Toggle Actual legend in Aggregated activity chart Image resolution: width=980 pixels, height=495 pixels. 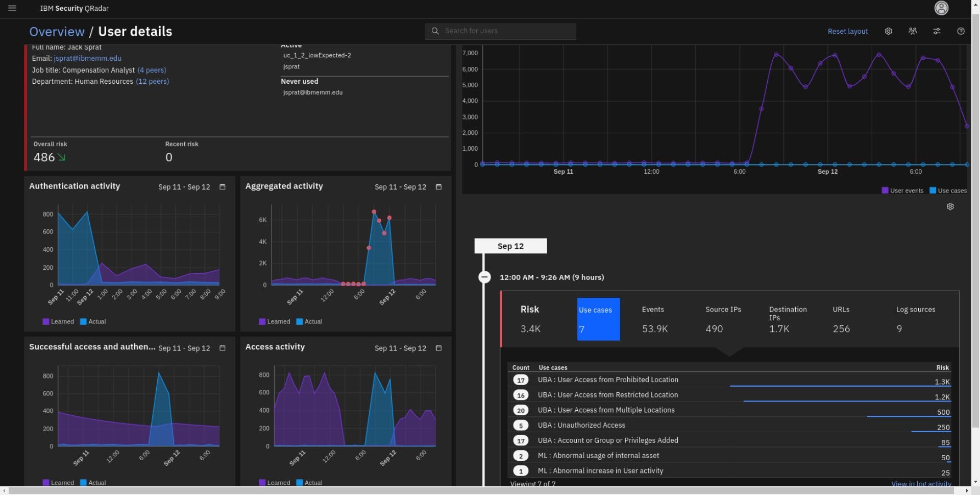(309, 321)
